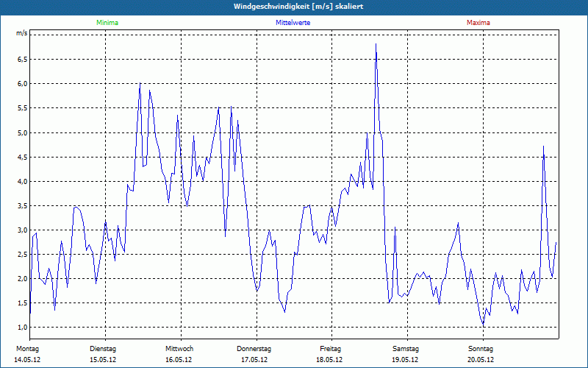Click the 15.05.12 date label
Screen dimensions: 588x368
pos(103,360)
